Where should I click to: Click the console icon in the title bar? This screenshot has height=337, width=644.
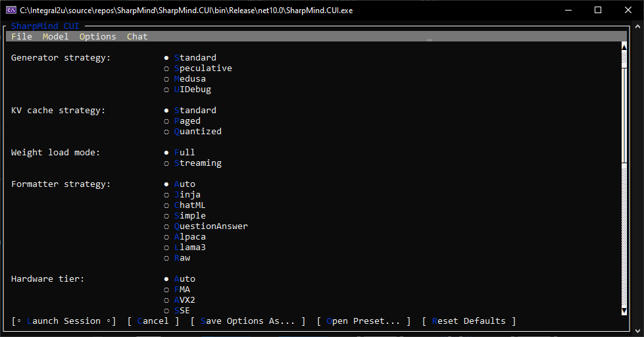point(11,11)
